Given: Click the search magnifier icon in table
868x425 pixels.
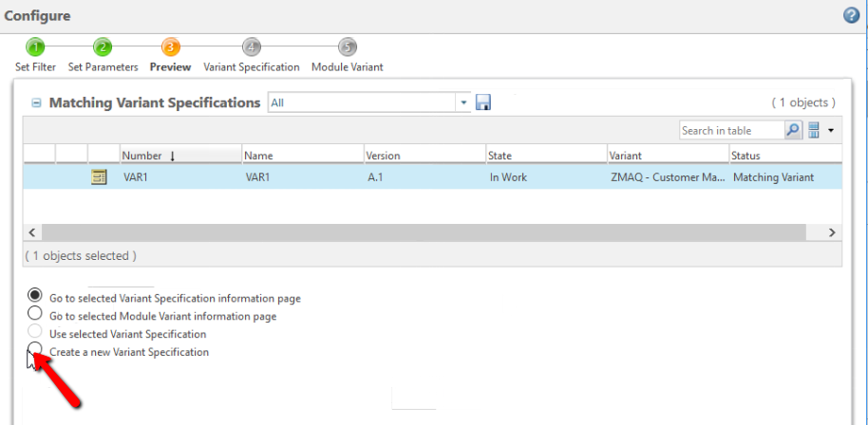Looking at the screenshot, I should click(792, 131).
